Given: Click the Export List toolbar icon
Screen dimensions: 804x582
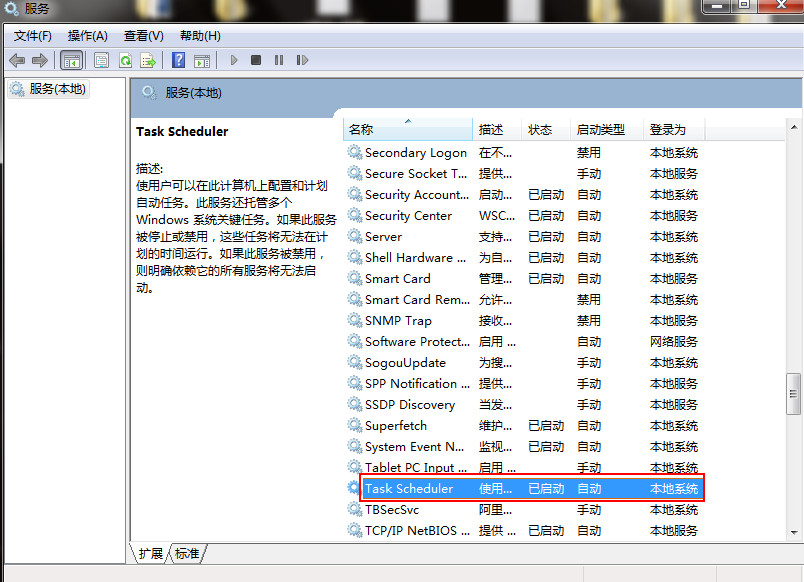Looking at the screenshot, I should coord(148,61).
